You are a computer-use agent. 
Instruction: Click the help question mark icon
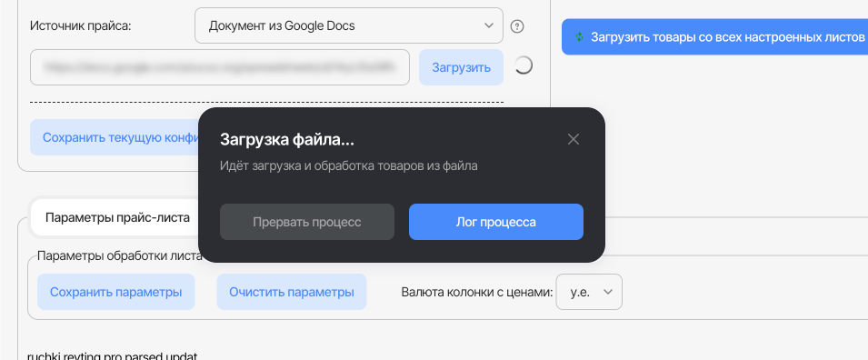click(x=517, y=26)
